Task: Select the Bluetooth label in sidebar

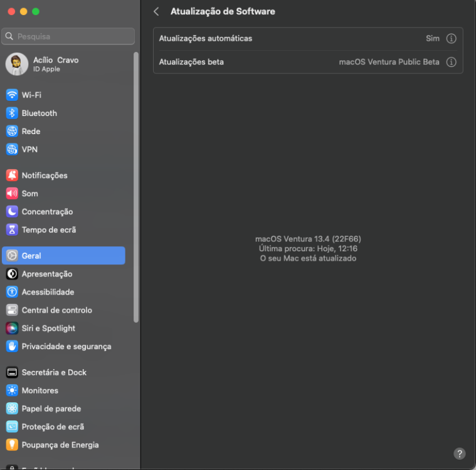Action: point(40,113)
